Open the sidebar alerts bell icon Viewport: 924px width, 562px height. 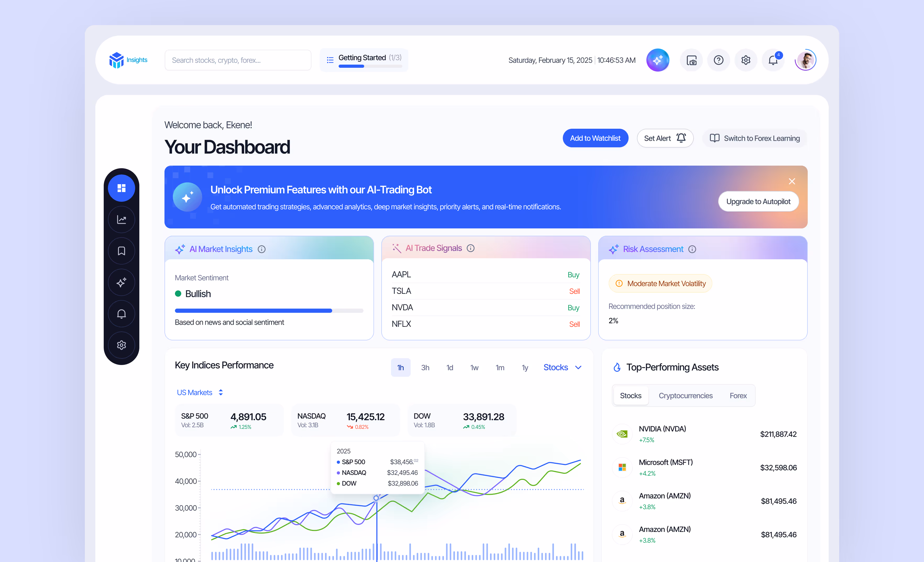[121, 314]
